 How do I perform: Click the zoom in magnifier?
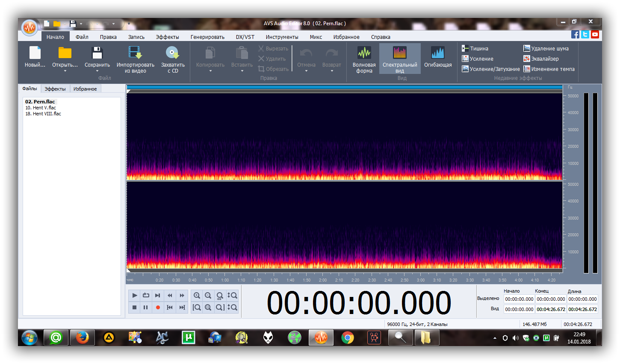tap(197, 295)
